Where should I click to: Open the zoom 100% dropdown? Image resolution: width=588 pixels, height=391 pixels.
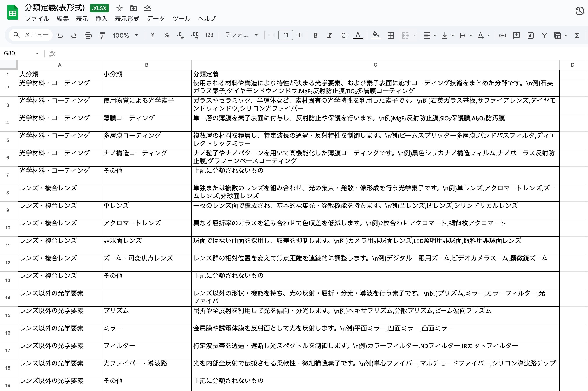125,35
